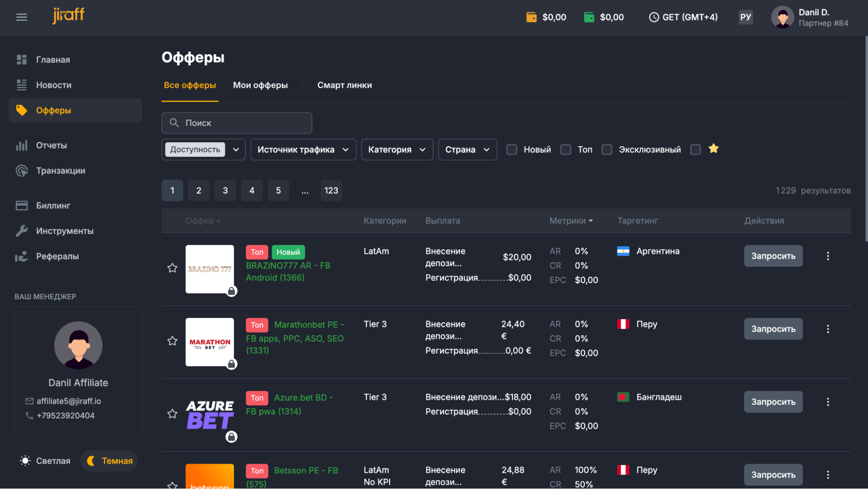The width and height of the screenshot is (868, 489).
Task: Enable the Новый filter checkbox
Action: pos(512,150)
